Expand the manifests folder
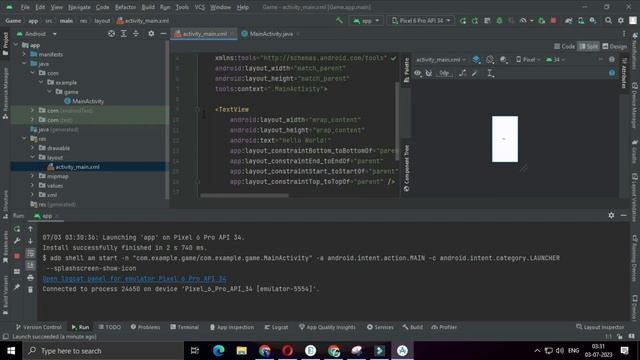Screen dimensions: 640x360 pos(24,54)
